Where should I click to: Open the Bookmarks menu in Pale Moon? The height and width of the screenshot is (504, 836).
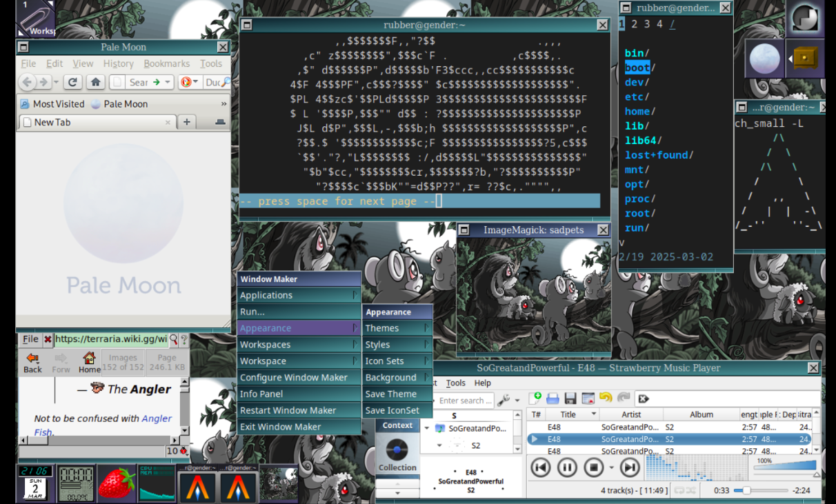[x=166, y=63]
